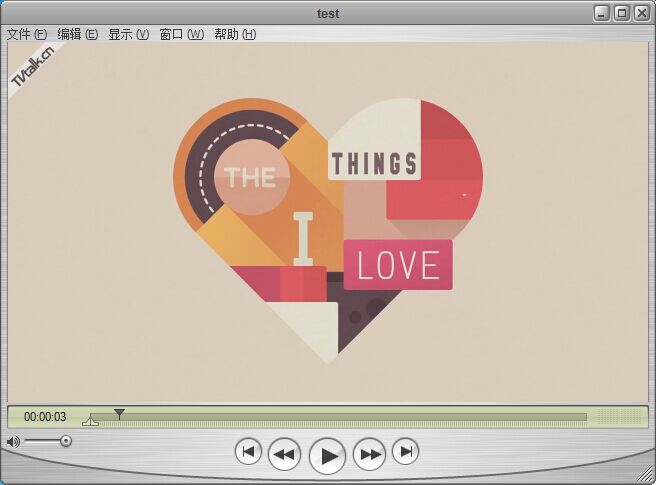The width and height of the screenshot is (656, 485).
Task: Open the 显示 (V) menu
Action: click(x=128, y=34)
